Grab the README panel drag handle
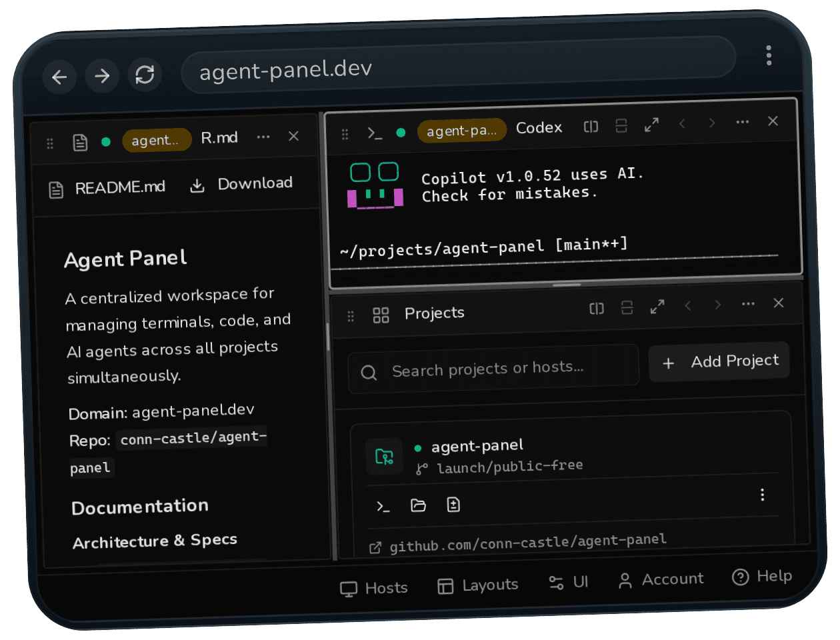 point(50,143)
